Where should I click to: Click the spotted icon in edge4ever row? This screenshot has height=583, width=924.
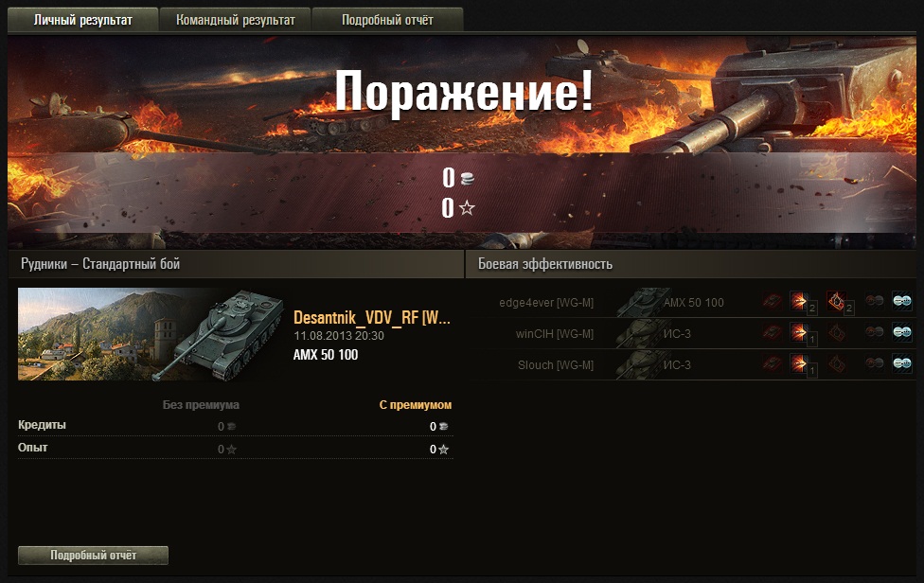pyautogui.click(x=901, y=301)
